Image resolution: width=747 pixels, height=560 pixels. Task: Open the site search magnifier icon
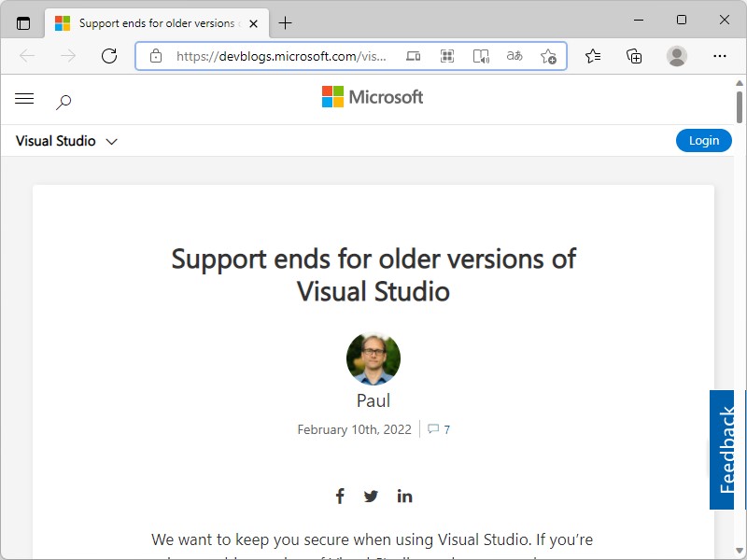62,99
